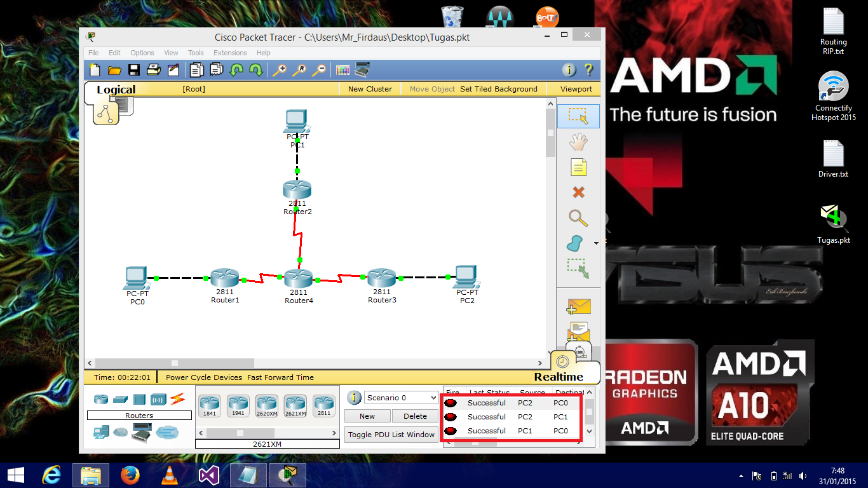This screenshot has width=868, height=488.
Task: Expand the drawing tool options arrow
Action: [x=596, y=243]
